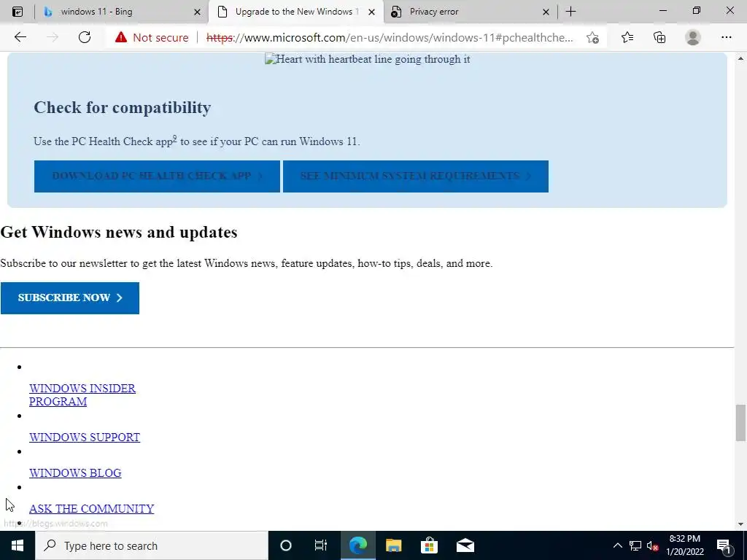The image size is (747, 560).
Task: Open the notification Action Center
Action: pyautogui.click(x=724, y=545)
